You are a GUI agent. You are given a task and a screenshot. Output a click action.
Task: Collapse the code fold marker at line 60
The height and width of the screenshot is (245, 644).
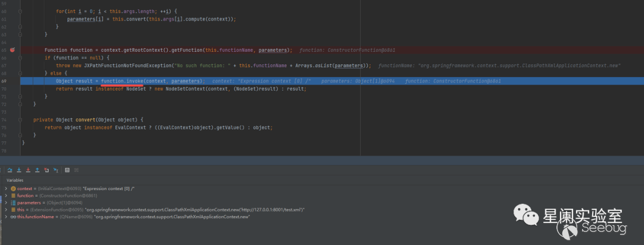click(20, 11)
